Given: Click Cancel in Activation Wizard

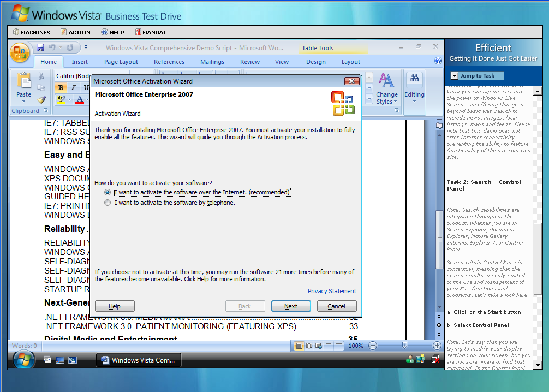Looking at the screenshot, I should click(x=337, y=306).
